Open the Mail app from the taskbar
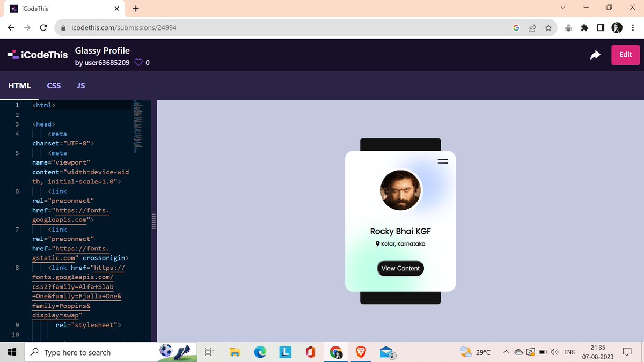 point(386,352)
